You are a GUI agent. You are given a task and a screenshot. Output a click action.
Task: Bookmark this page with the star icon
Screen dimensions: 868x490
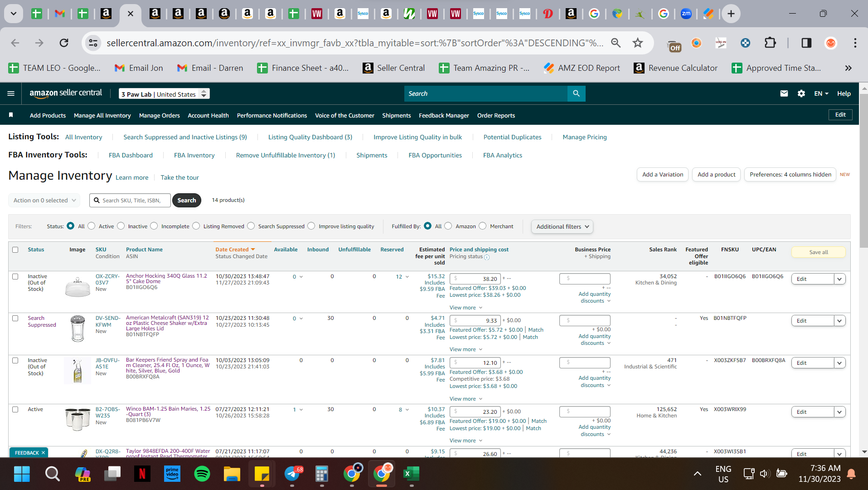[x=638, y=43]
